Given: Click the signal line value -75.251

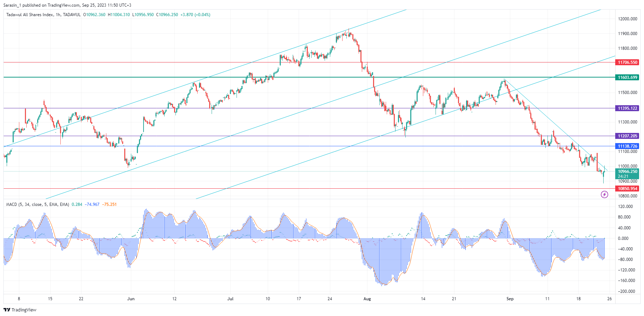Looking at the screenshot, I should 109,204.
